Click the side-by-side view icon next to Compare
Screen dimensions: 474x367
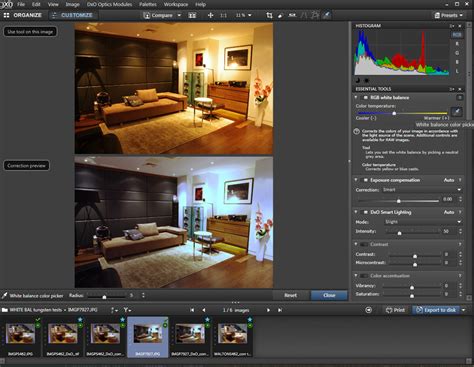(x=192, y=15)
